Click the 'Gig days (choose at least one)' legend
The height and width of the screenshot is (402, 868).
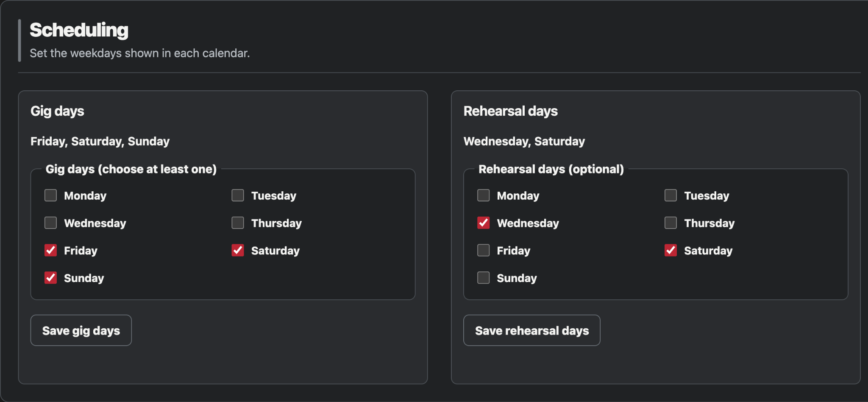(x=131, y=169)
